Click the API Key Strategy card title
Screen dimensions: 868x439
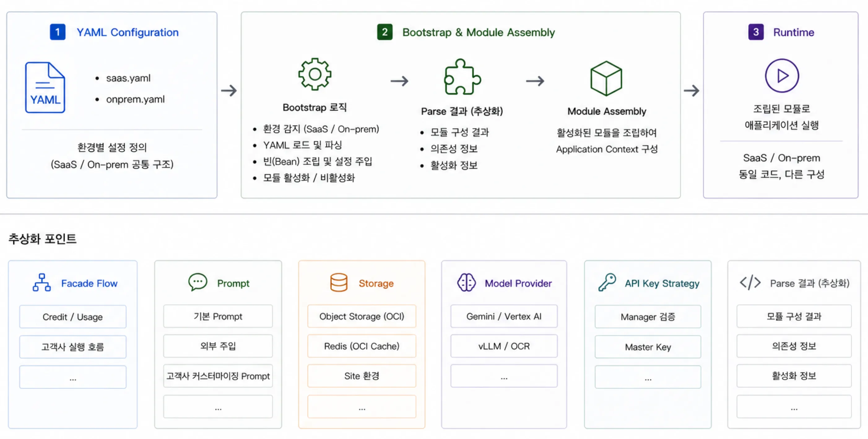coord(662,283)
